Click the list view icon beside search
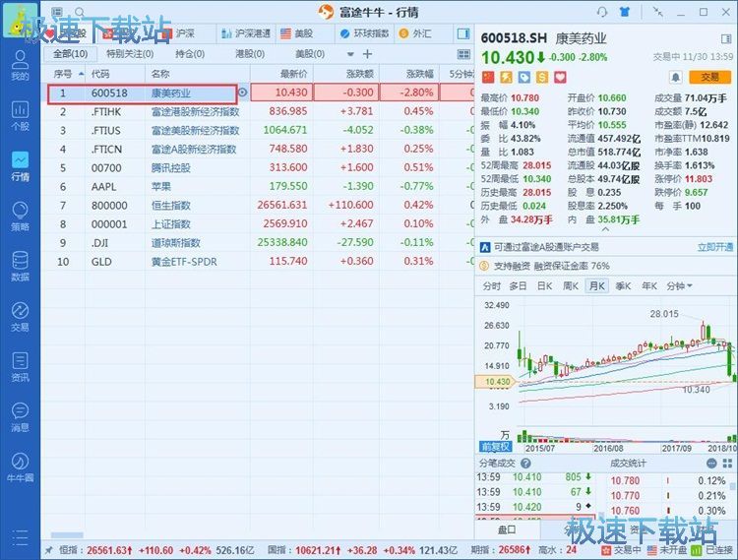The width and height of the screenshot is (738, 560). click(x=57, y=12)
